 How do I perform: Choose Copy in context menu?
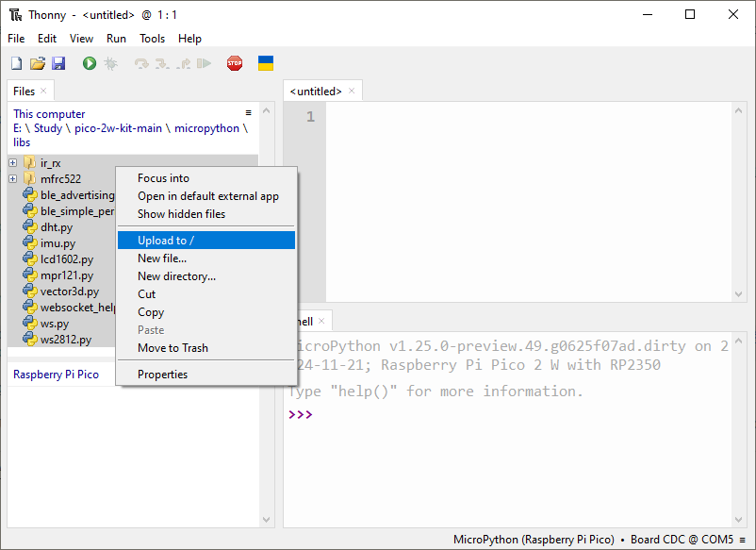tap(206, 312)
